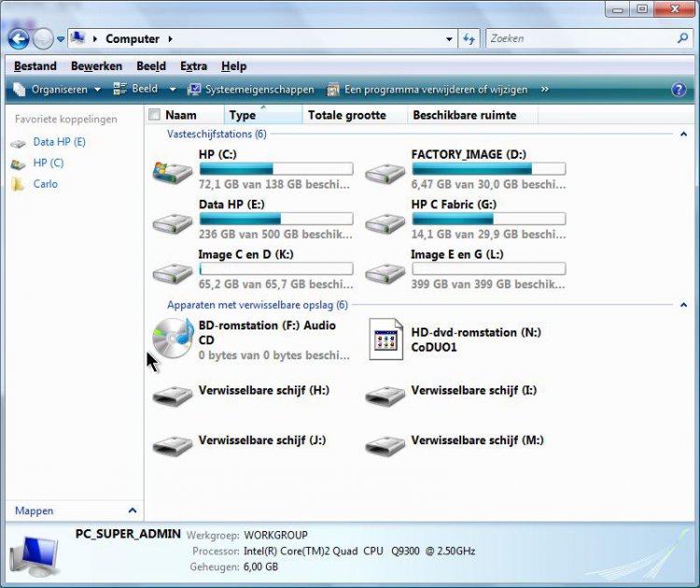Click the drive icon beside Data HP (E) link
The width and height of the screenshot is (700, 588).
(19, 143)
